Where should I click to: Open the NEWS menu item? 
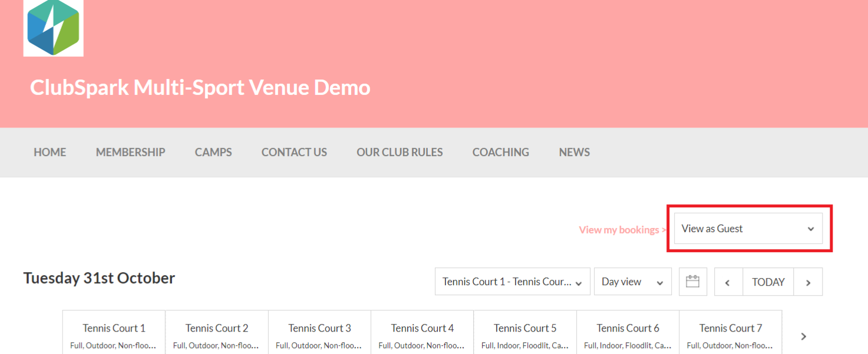click(575, 152)
